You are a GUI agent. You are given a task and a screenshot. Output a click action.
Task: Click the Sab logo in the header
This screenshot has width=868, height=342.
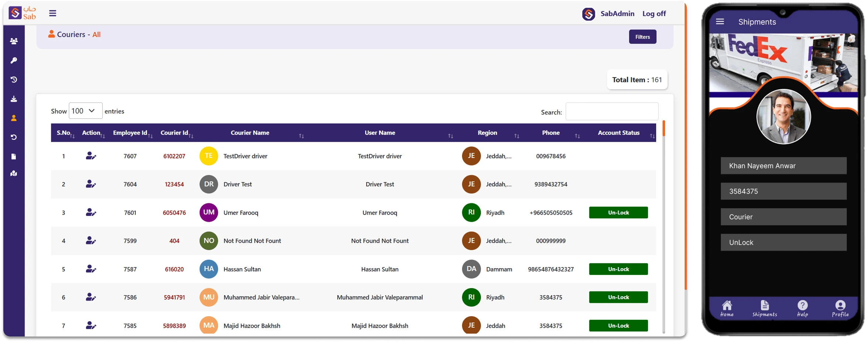point(23,13)
